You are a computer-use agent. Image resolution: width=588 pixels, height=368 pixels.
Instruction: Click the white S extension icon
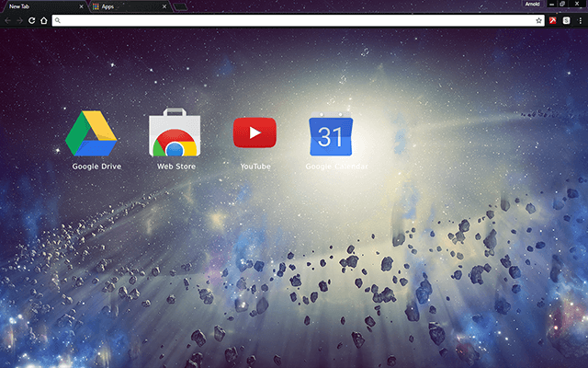566,20
